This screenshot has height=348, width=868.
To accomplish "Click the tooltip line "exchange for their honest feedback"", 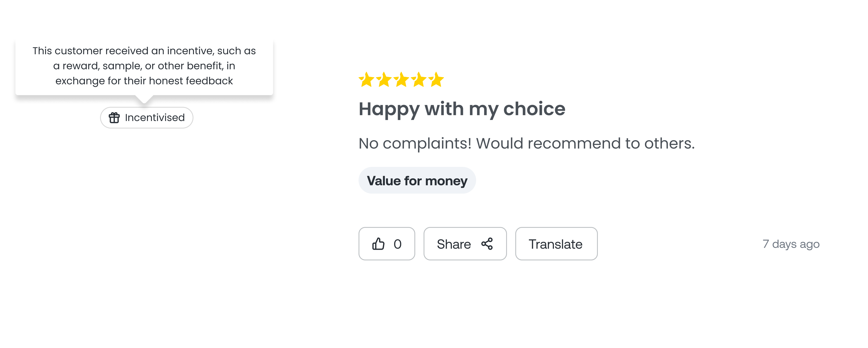I will (144, 81).
